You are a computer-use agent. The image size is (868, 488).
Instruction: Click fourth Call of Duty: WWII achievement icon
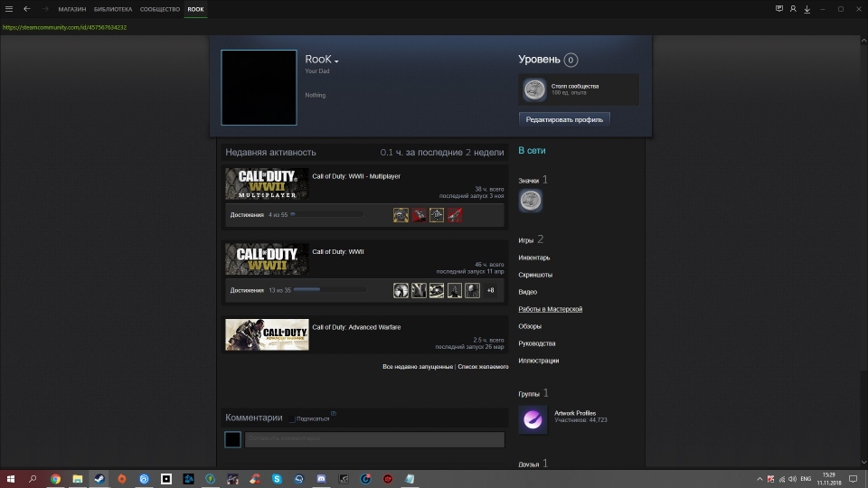(x=455, y=290)
